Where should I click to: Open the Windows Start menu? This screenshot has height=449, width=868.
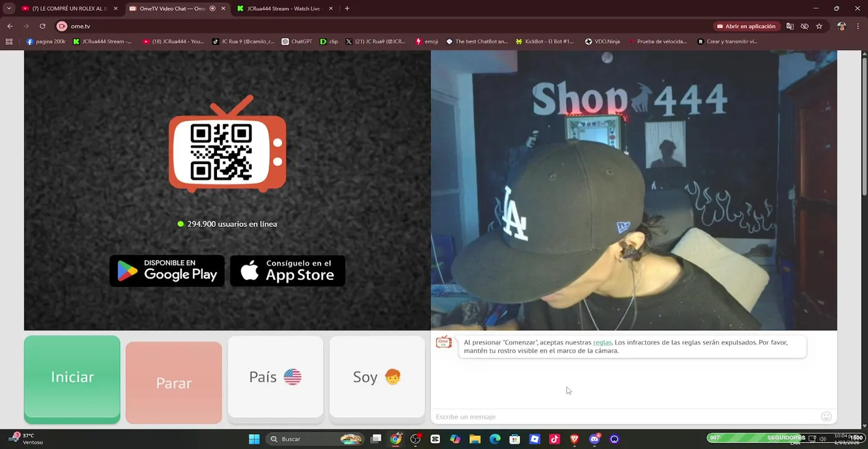[254, 439]
